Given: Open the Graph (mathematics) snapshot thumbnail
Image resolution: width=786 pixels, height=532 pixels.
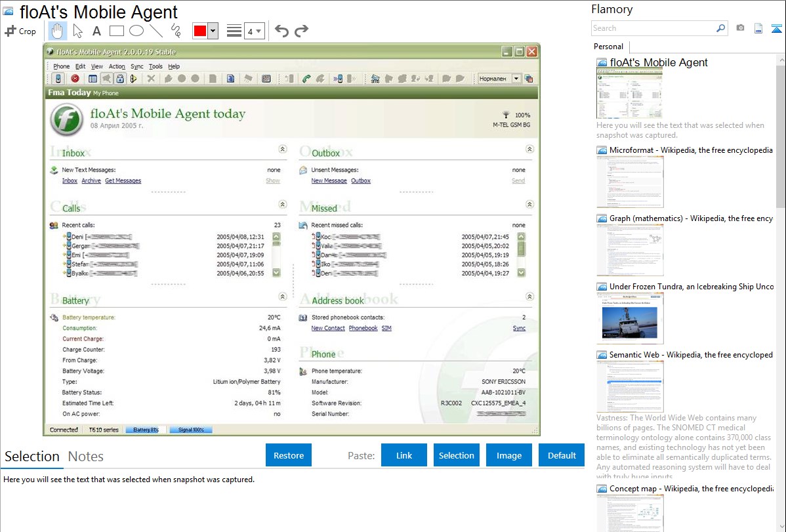Looking at the screenshot, I should [630, 250].
